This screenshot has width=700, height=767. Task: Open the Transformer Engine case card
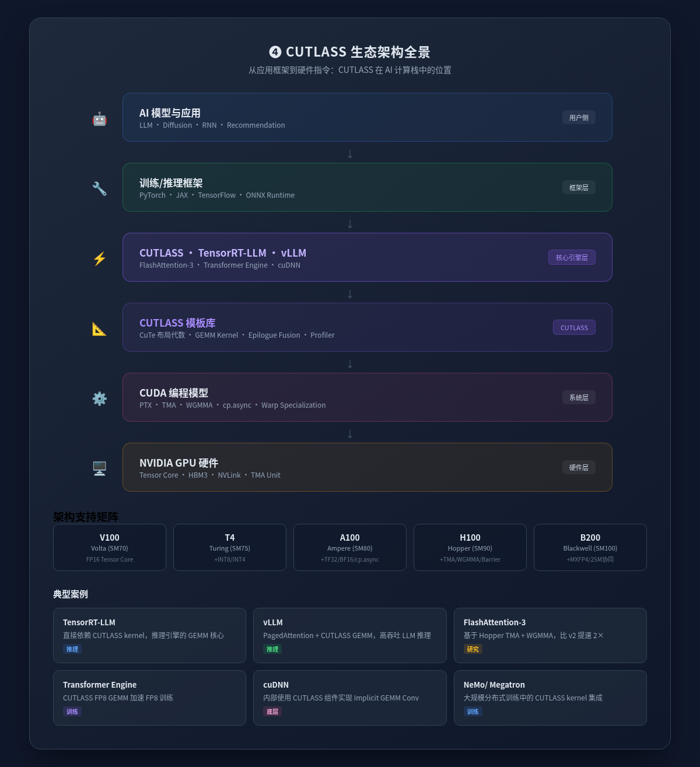point(149,698)
